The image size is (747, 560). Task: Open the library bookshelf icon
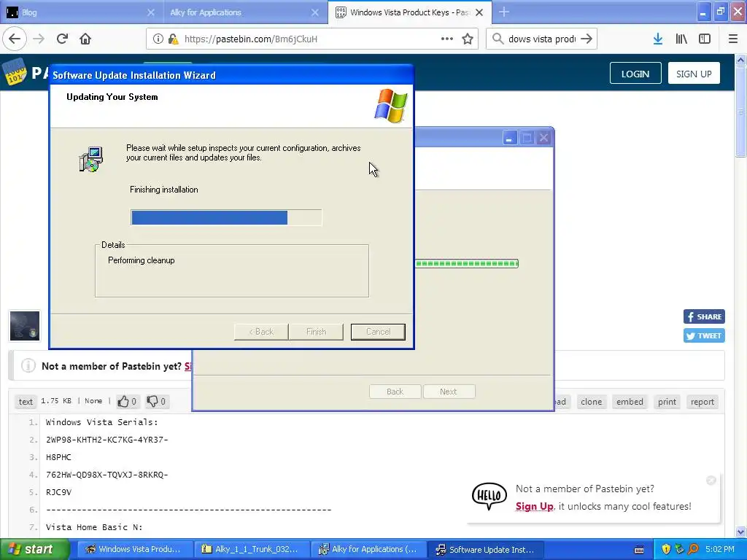(681, 39)
